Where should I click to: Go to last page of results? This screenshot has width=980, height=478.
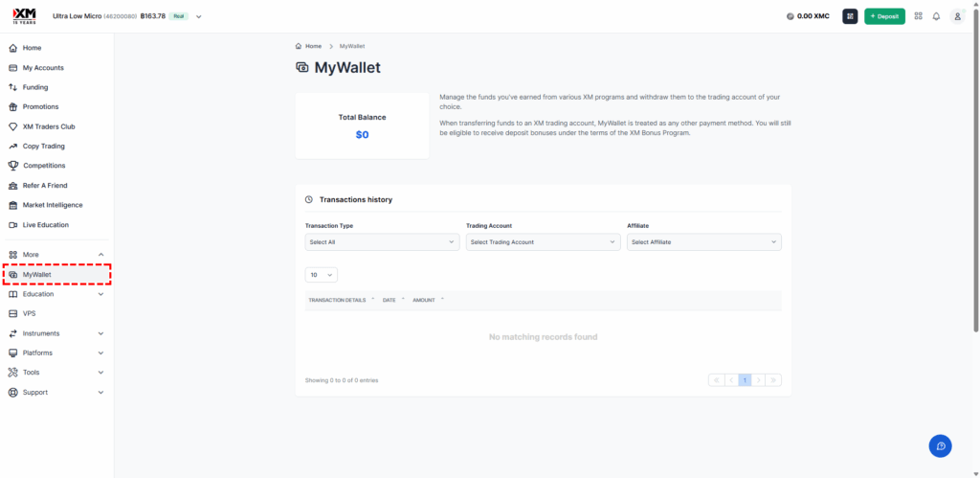point(773,379)
